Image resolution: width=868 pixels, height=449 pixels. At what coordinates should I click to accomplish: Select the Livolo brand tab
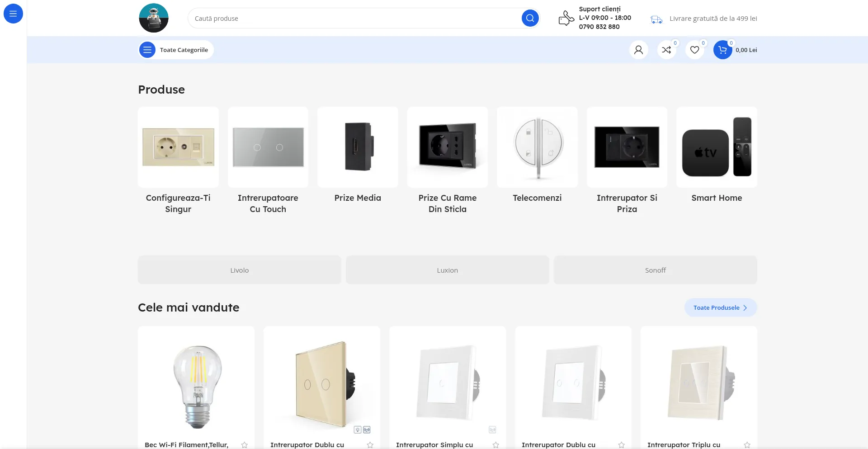coord(239,270)
